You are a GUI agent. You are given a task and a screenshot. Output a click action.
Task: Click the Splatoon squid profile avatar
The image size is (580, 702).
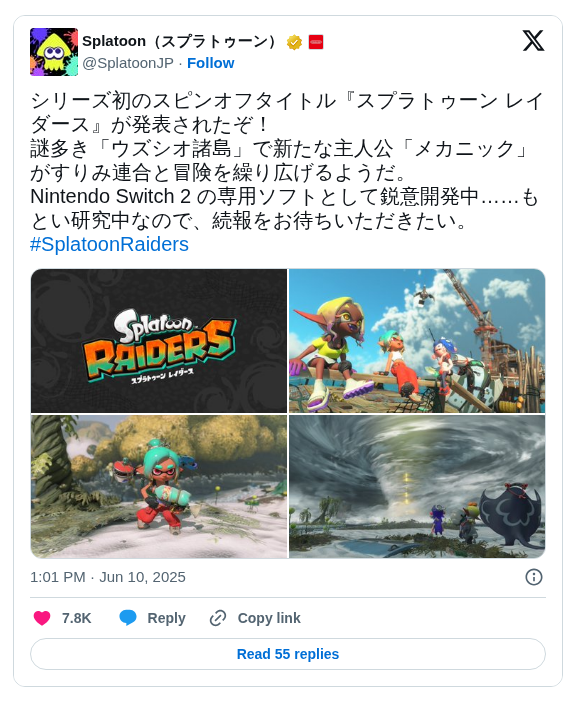(x=54, y=52)
